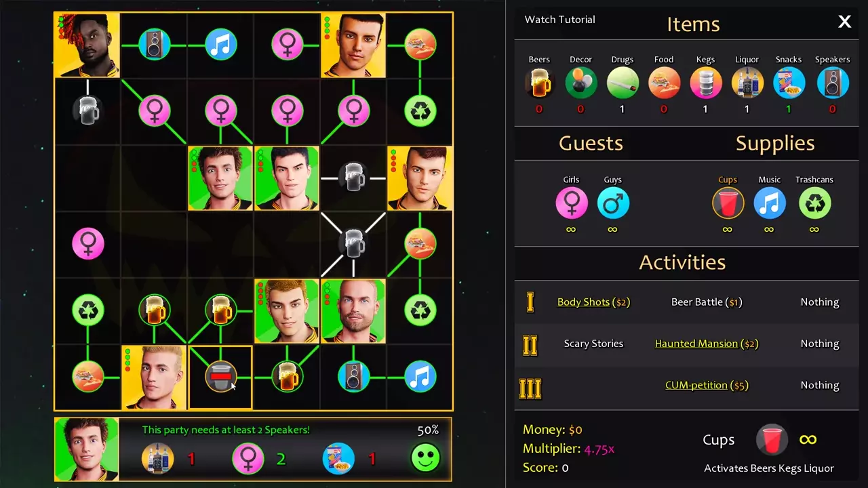Choose the Girls guest icon

coord(572,203)
